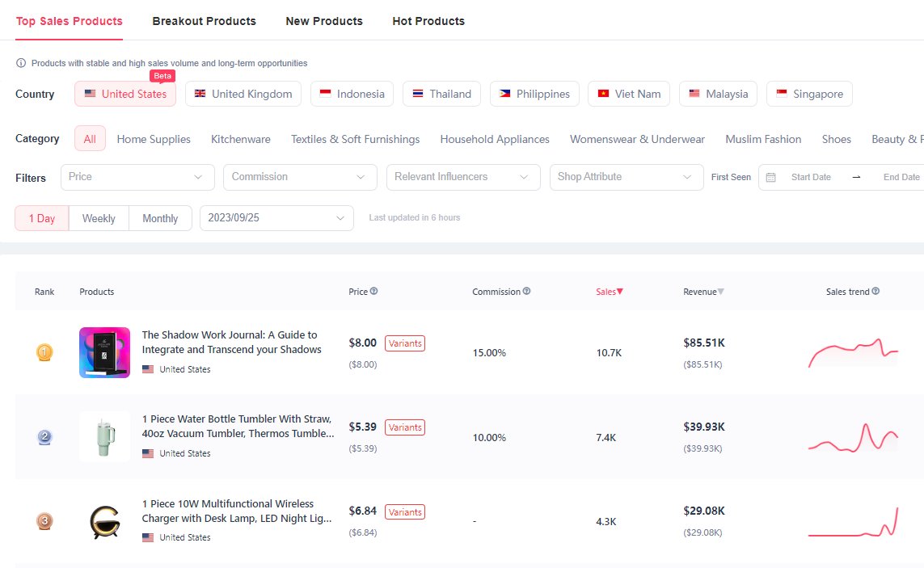Click the Revenue sort arrow icon
The height and width of the screenshot is (568, 924).
(721, 292)
